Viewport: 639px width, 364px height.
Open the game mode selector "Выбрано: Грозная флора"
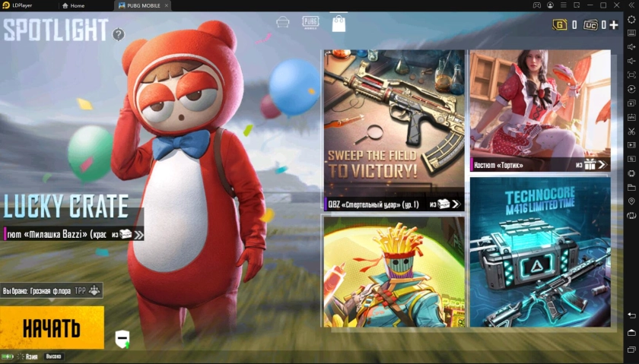52,290
